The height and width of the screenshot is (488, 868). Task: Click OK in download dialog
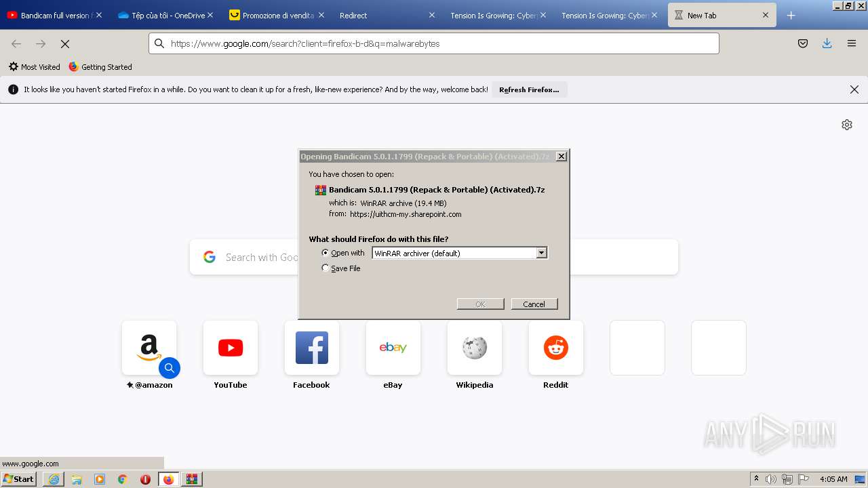point(480,304)
